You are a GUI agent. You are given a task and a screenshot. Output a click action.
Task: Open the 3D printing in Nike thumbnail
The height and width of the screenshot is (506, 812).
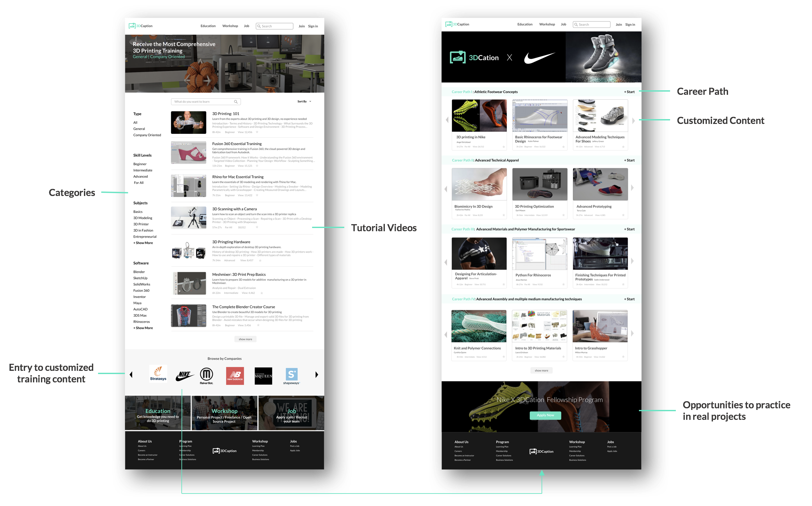click(x=479, y=116)
